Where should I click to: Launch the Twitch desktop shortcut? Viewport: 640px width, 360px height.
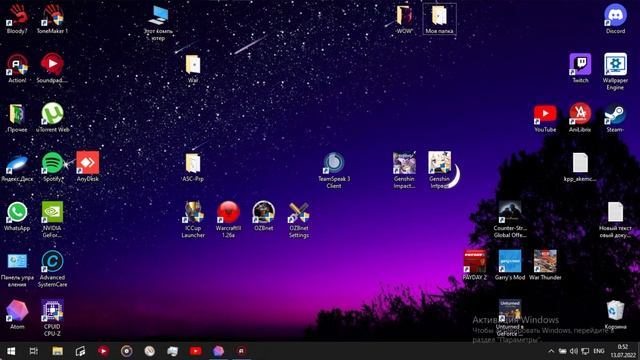pyautogui.click(x=580, y=68)
